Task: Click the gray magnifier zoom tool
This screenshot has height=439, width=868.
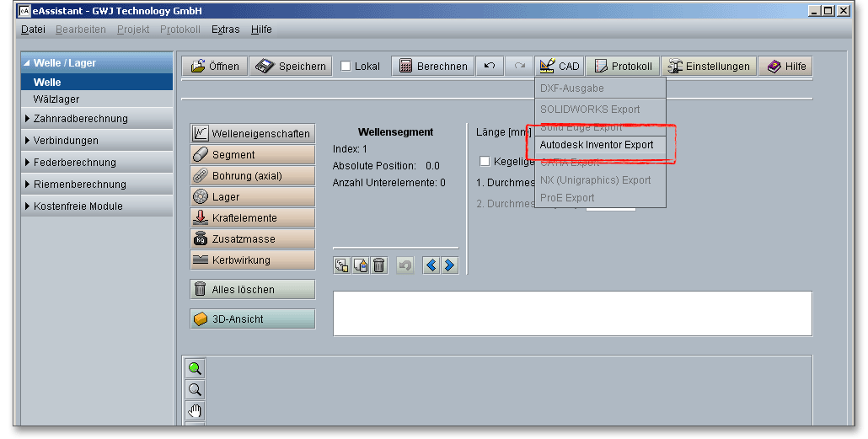Action: 195,390
